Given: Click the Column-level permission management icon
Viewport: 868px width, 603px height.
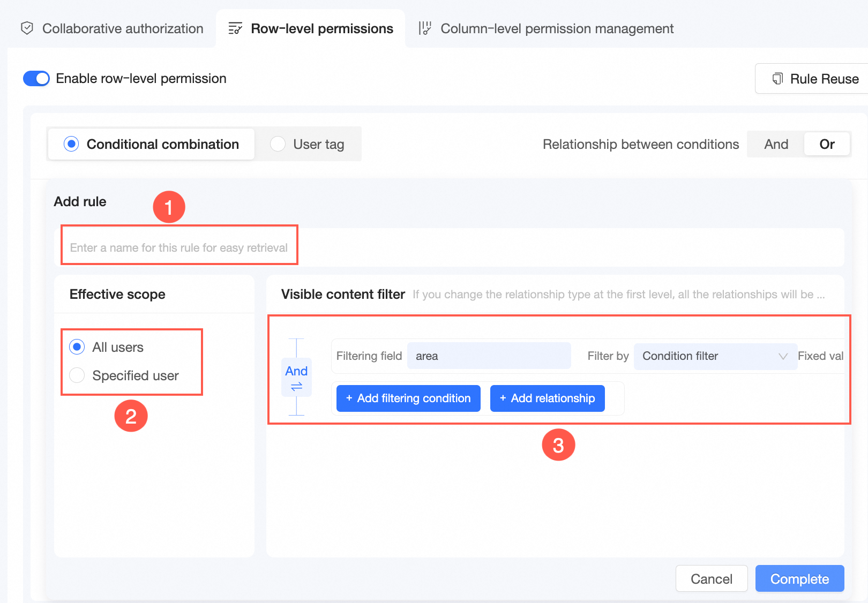Looking at the screenshot, I should pos(425,28).
